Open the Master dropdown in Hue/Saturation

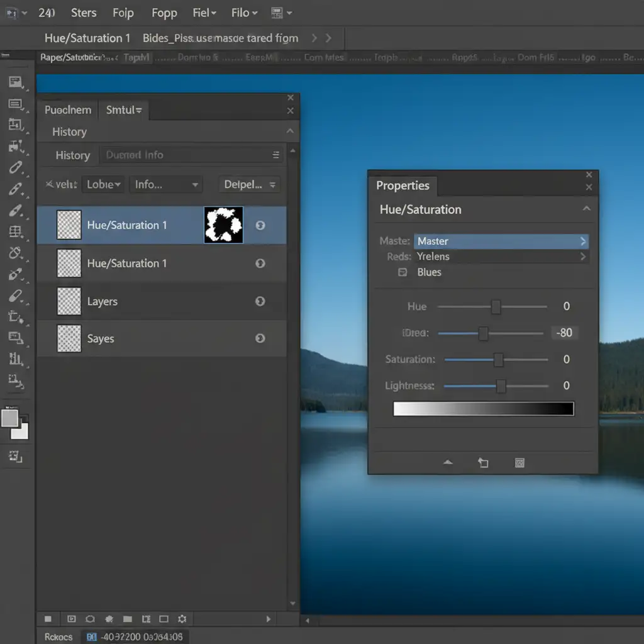pyautogui.click(x=501, y=241)
